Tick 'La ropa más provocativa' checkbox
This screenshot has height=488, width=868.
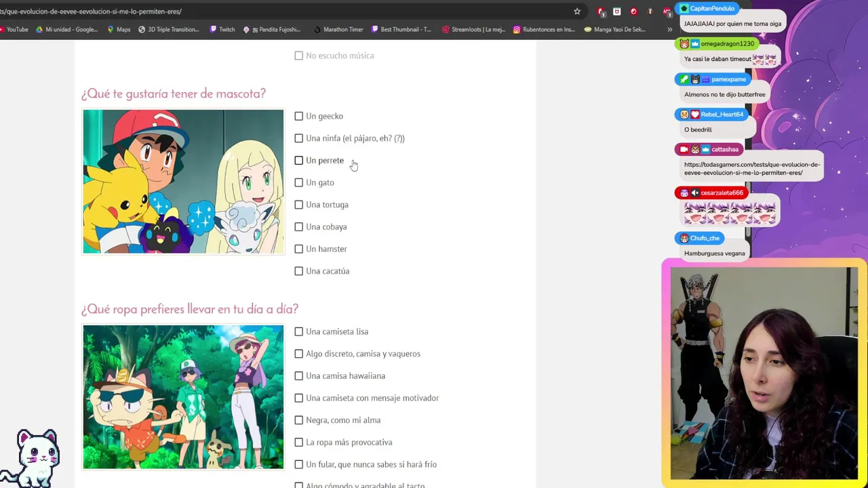298,443
